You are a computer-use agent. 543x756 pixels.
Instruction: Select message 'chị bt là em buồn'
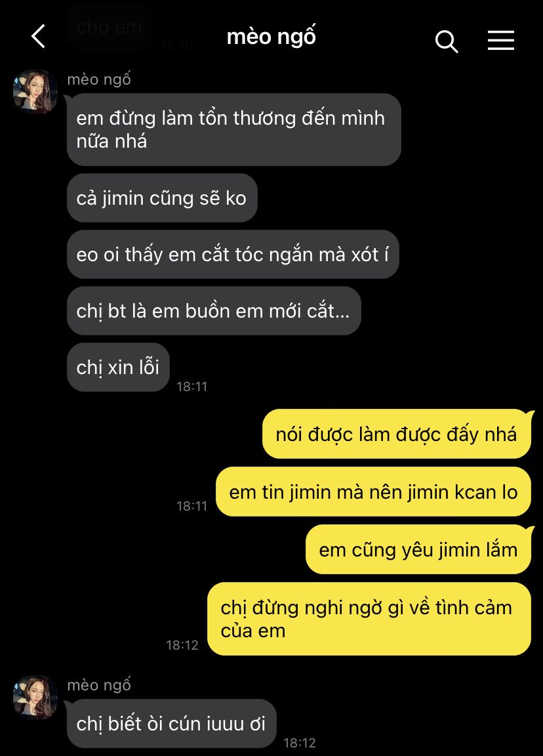(x=214, y=311)
